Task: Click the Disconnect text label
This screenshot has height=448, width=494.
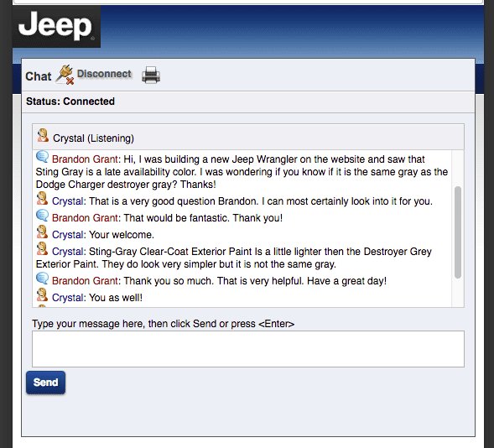Action: [104, 74]
